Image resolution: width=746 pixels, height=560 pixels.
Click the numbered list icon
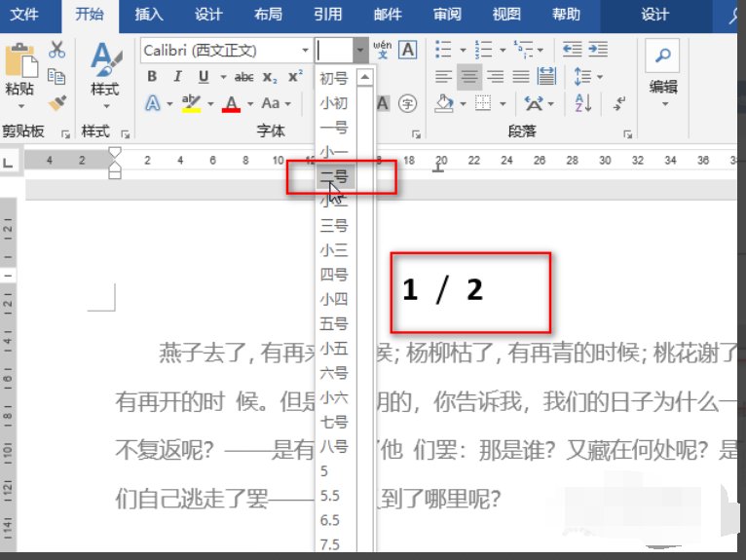[483, 50]
